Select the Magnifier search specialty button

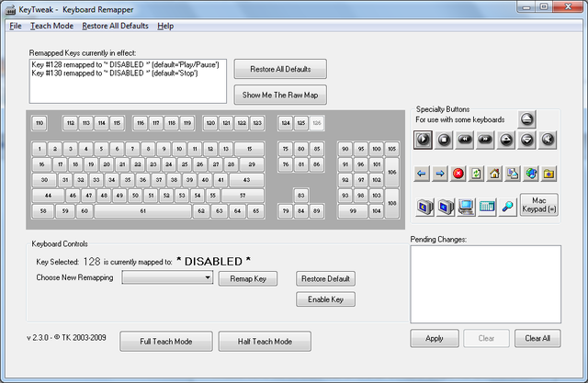(x=508, y=207)
